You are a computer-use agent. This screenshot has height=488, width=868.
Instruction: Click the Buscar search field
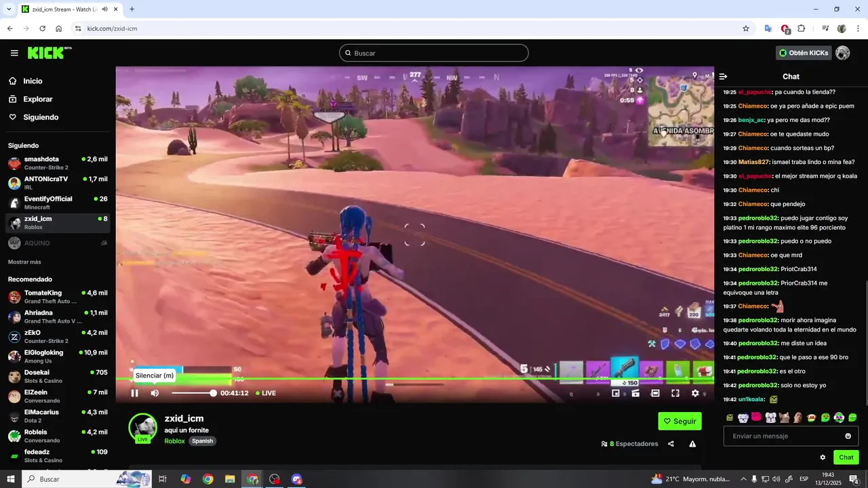point(434,53)
